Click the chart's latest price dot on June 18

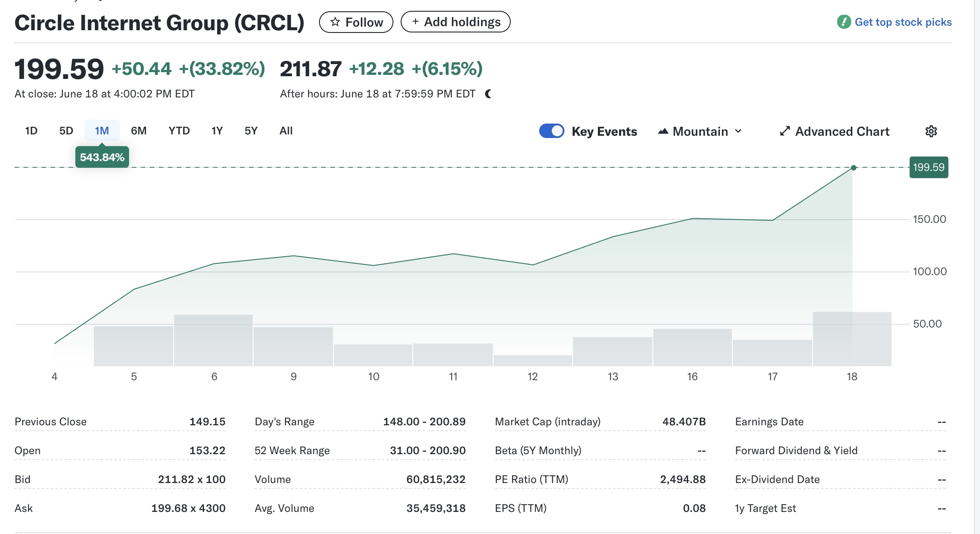[853, 168]
